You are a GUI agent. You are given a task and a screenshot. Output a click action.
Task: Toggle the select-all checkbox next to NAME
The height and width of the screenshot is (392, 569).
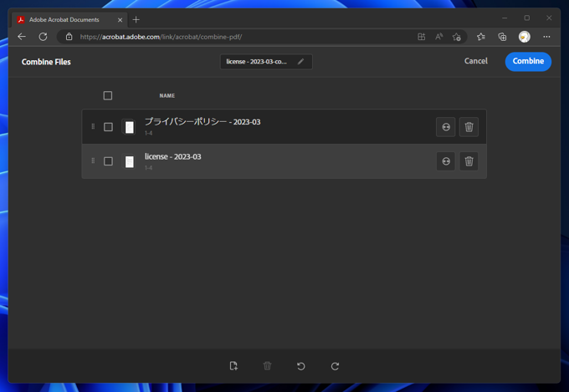pyautogui.click(x=108, y=95)
